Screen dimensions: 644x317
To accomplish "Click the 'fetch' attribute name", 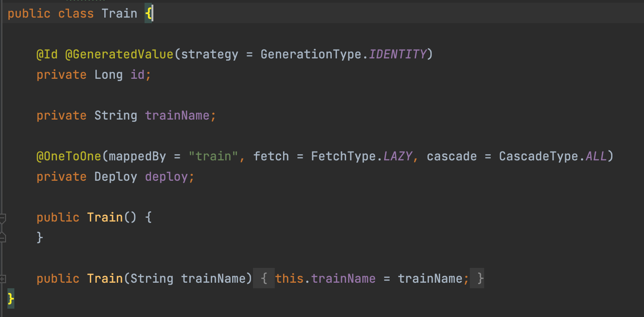I will 271,156.
